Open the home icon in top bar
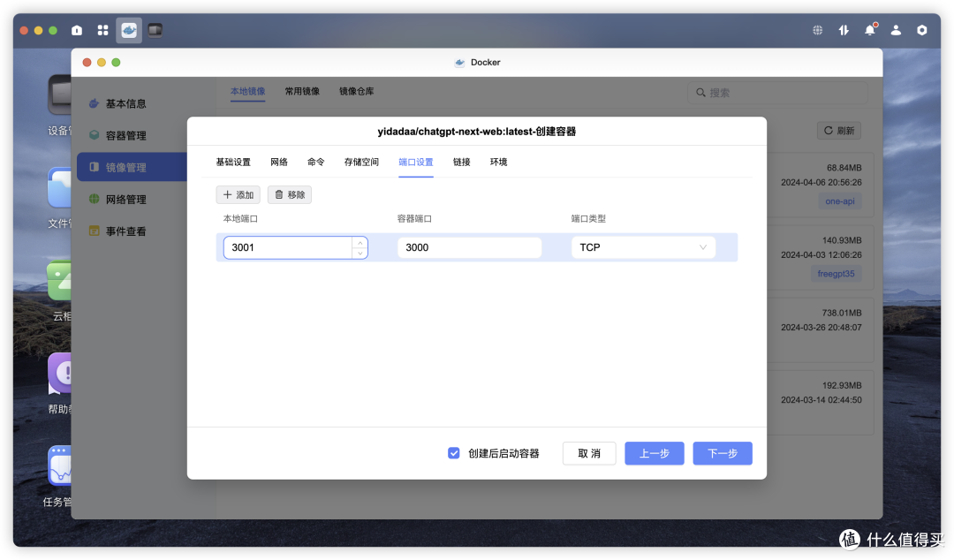The width and height of the screenshot is (954, 560). pos(77,30)
